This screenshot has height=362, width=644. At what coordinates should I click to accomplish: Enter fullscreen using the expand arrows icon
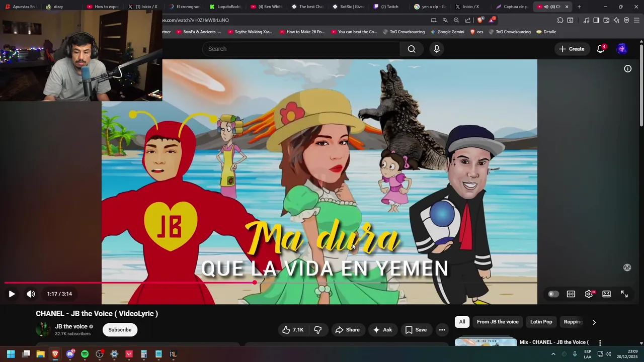[624, 294]
